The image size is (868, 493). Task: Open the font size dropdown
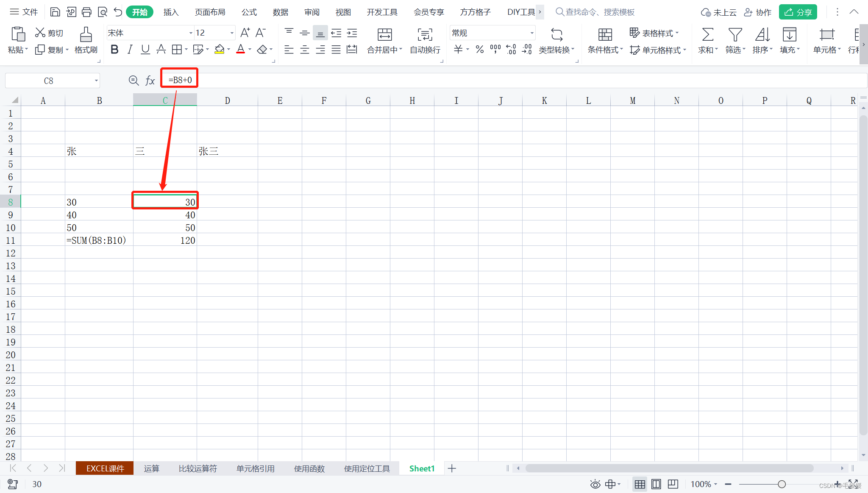click(232, 33)
